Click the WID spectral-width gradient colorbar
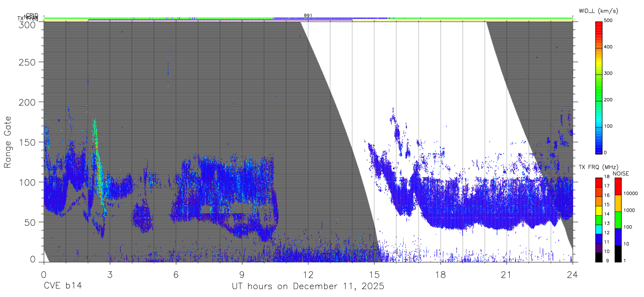644x297 pixels. pos(598,87)
